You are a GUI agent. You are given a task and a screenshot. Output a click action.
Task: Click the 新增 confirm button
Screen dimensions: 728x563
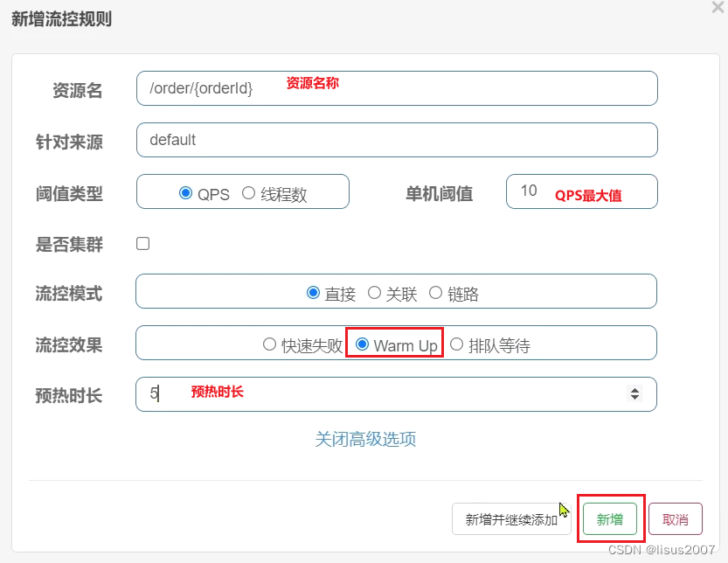[609, 518]
